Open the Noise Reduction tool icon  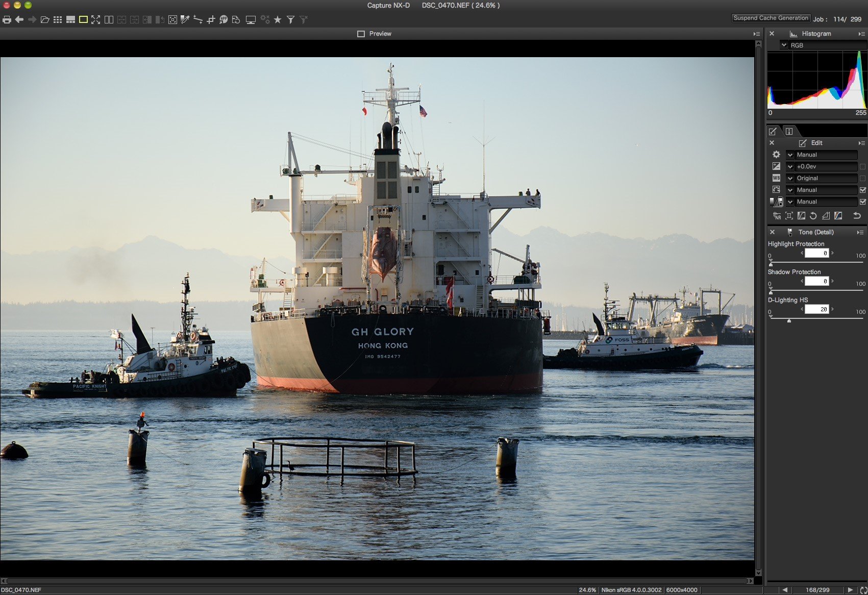[777, 216]
